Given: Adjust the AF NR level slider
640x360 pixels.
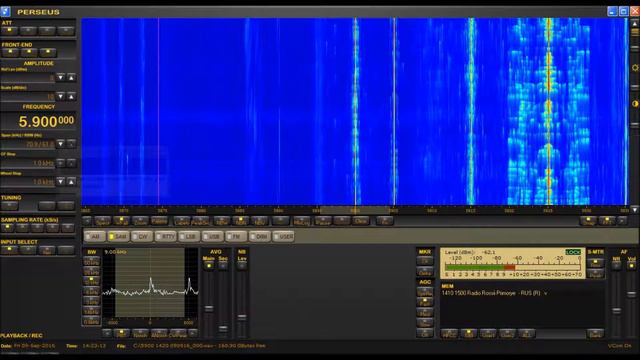Looking at the screenshot, I should 616,311.
